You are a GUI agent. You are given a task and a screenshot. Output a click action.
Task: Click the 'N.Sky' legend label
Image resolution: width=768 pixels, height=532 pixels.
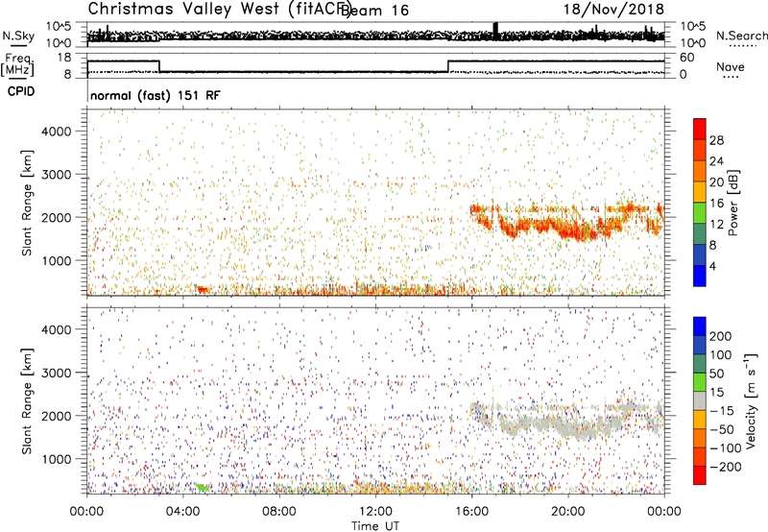[x=18, y=36]
